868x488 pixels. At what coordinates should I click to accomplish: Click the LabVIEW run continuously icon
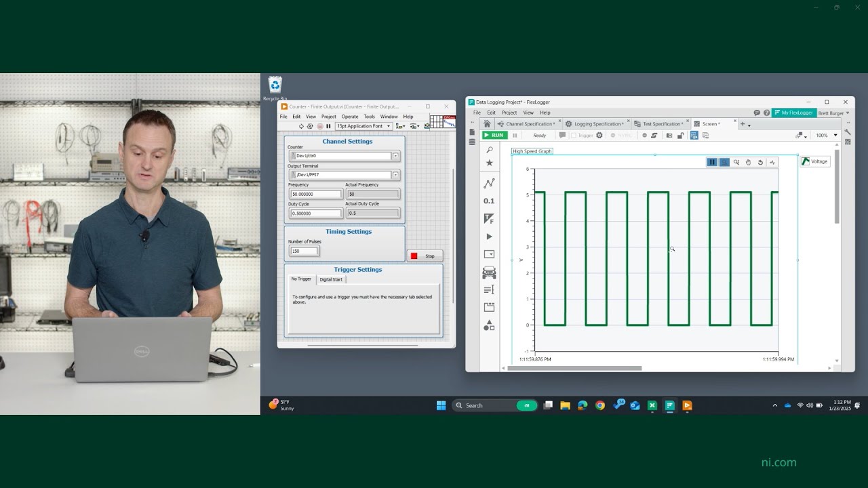(310, 126)
